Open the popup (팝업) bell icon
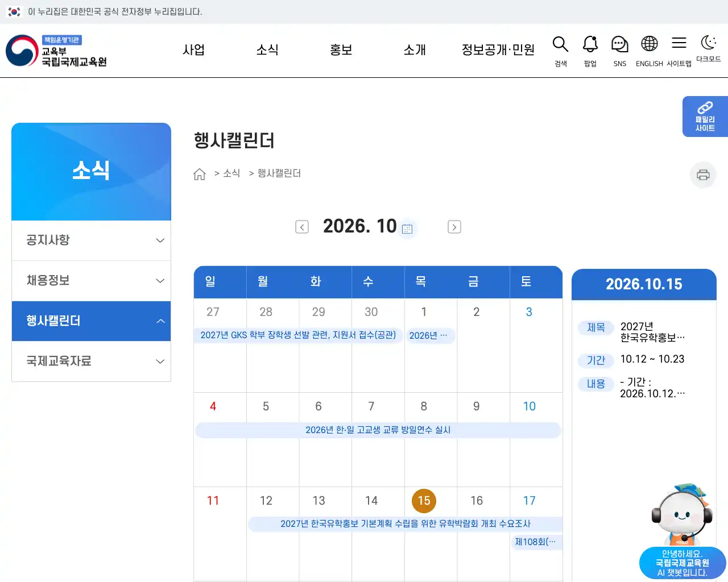This screenshot has width=728, height=582. (x=590, y=51)
